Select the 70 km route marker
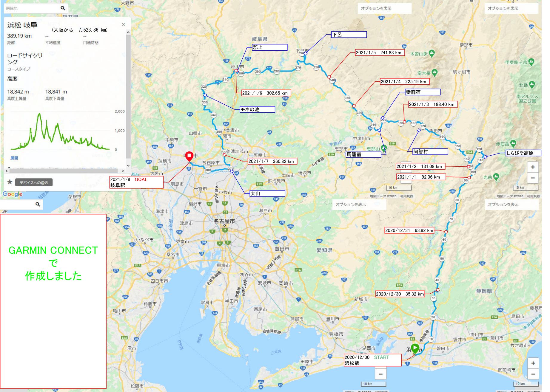 (451, 219)
